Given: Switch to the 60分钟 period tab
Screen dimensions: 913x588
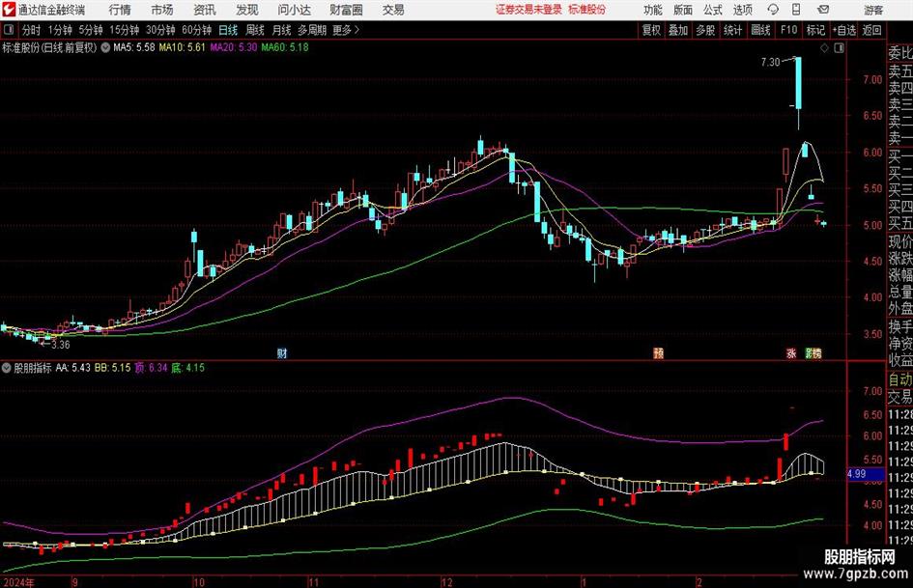Looking at the screenshot, I should (197, 30).
